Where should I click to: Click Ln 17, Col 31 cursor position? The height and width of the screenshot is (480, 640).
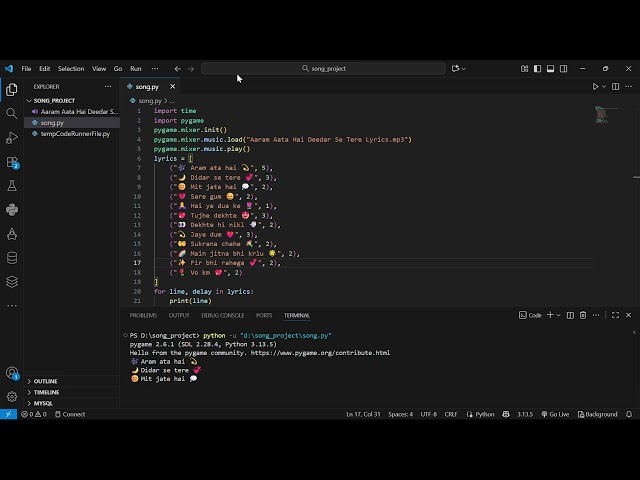363,414
